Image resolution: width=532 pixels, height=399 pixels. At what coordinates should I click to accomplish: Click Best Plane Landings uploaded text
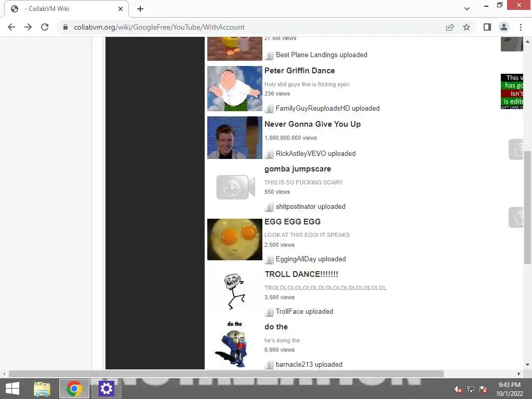321,55
